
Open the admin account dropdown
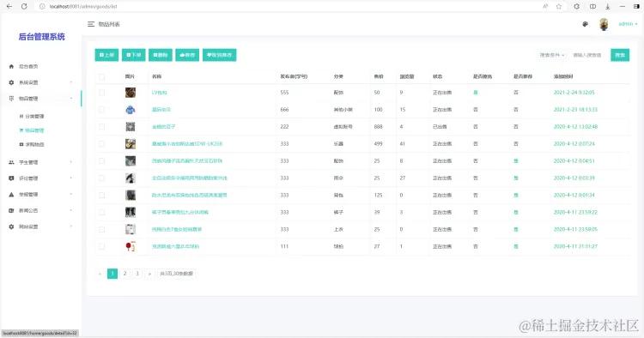[628, 24]
